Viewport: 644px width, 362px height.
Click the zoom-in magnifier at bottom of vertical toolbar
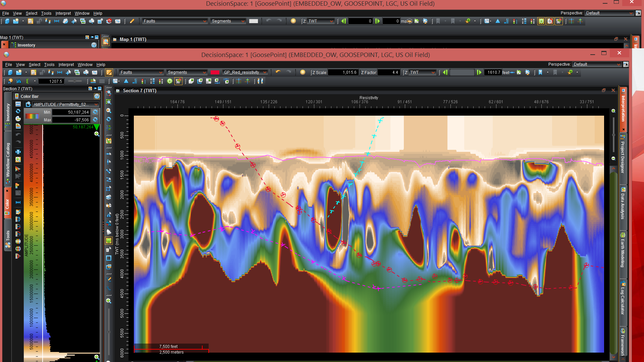(109, 301)
